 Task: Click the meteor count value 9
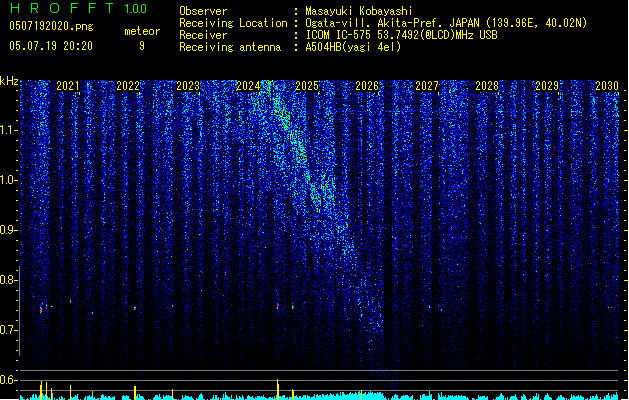pyautogui.click(x=142, y=46)
